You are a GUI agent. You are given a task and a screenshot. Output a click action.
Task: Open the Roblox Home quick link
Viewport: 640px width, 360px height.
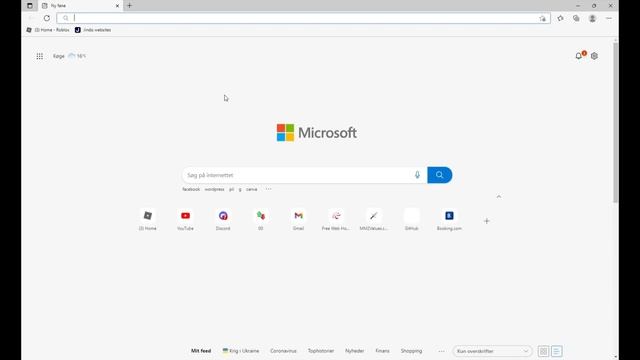click(148, 220)
